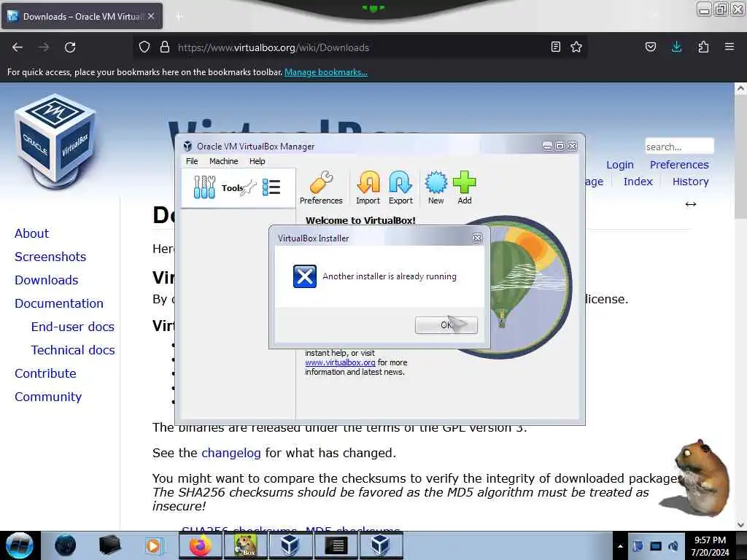Open the Index link

tap(638, 182)
